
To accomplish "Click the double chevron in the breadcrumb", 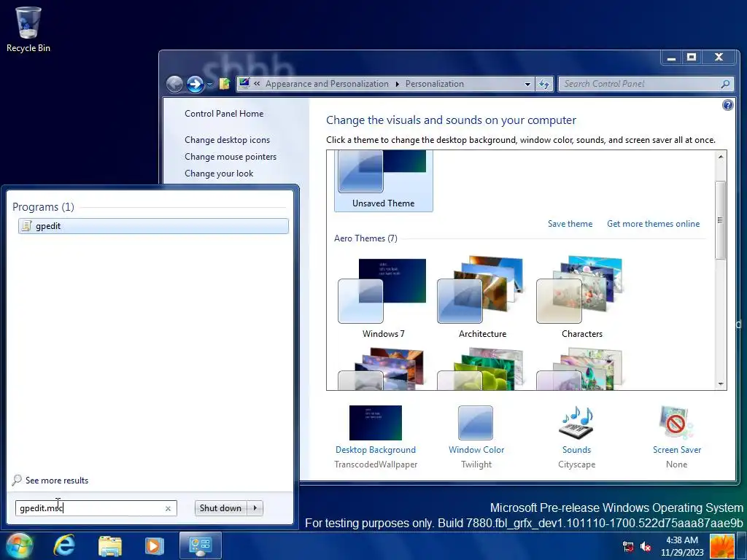I will (x=257, y=84).
